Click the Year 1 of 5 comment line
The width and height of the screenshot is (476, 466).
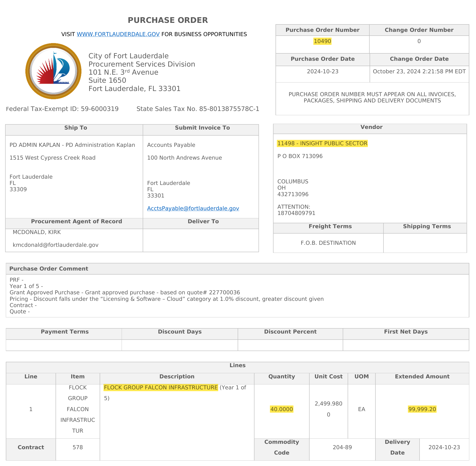pyautogui.click(x=26, y=286)
